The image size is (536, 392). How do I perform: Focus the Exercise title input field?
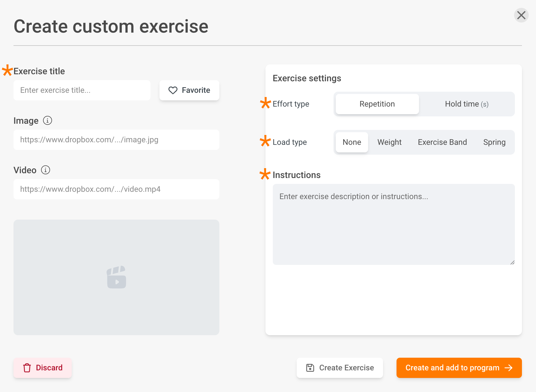point(82,90)
